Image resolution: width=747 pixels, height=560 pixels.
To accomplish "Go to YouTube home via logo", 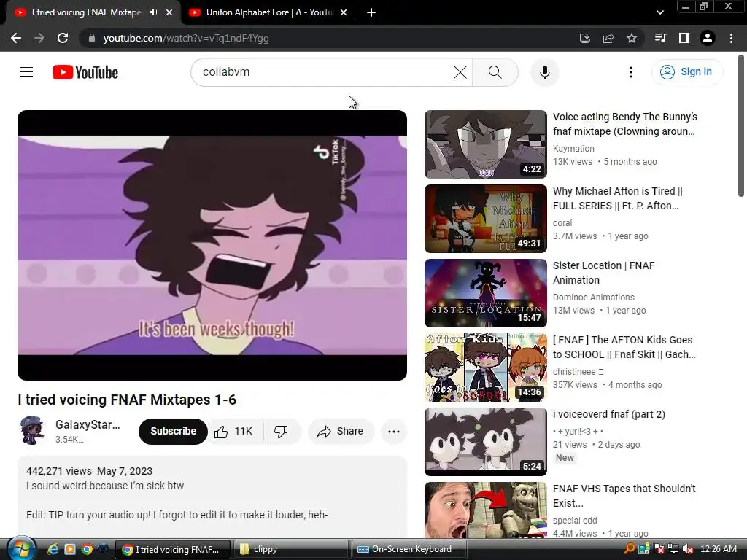I will (x=85, y=72).
